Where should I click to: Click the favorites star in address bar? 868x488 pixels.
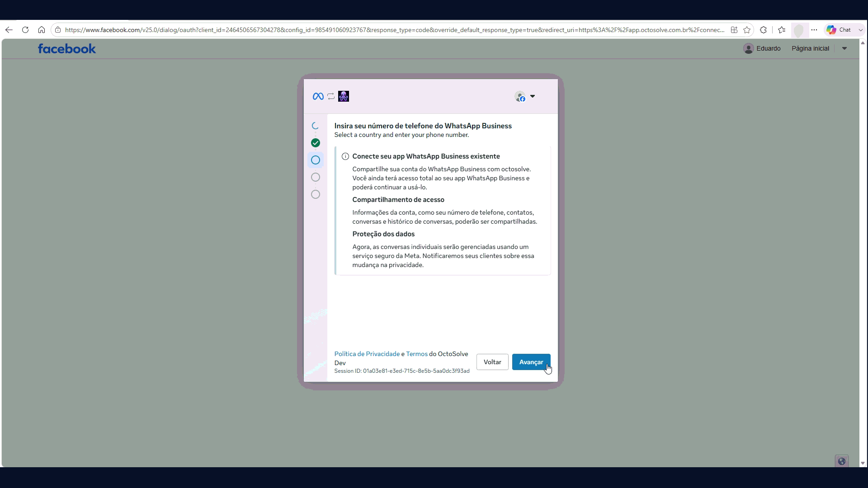coord(747,30)
